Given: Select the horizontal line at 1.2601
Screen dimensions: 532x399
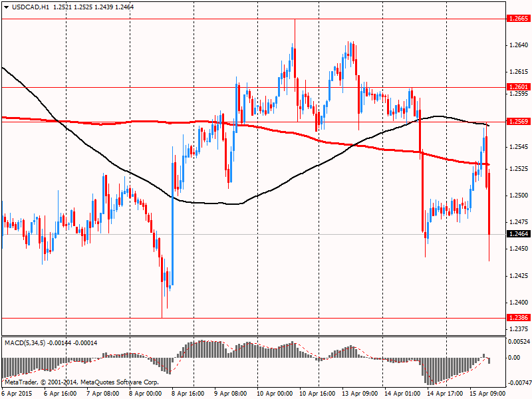Looking at the screenshot, I should [254, 87].
